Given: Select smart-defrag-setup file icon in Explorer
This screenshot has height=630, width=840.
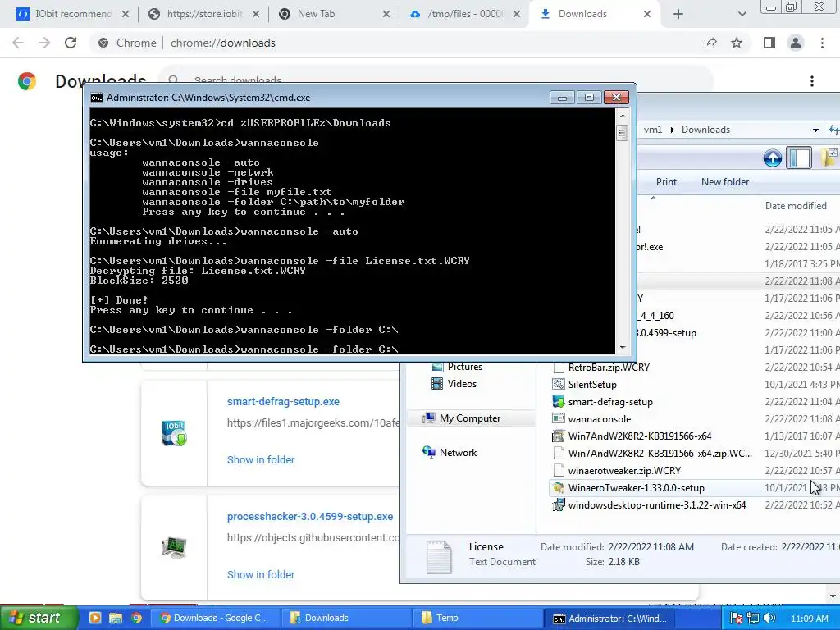Looking at the screenshot, I should coord(558,402).
